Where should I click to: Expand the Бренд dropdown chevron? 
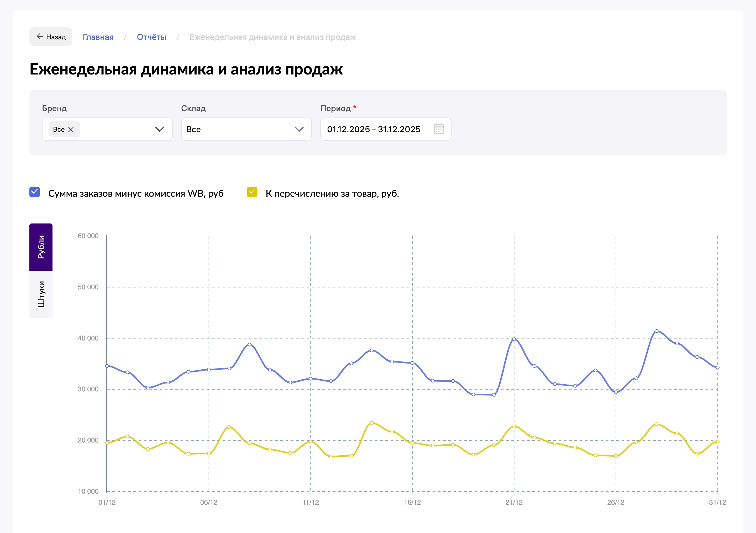point(160,129)
